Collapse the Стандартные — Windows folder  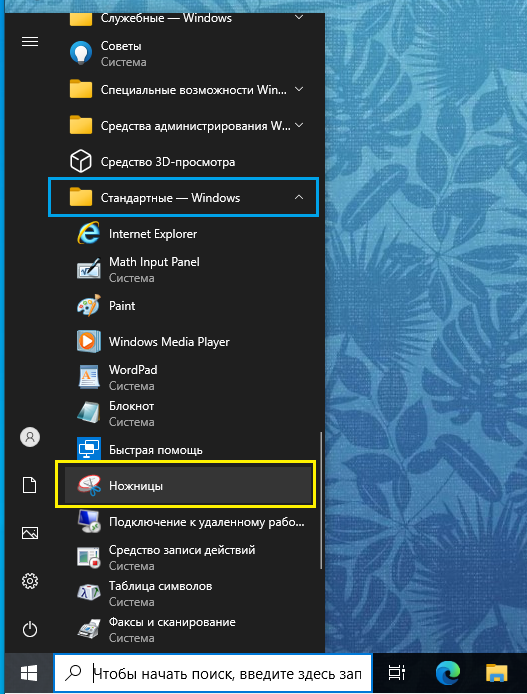coord(299,197)
